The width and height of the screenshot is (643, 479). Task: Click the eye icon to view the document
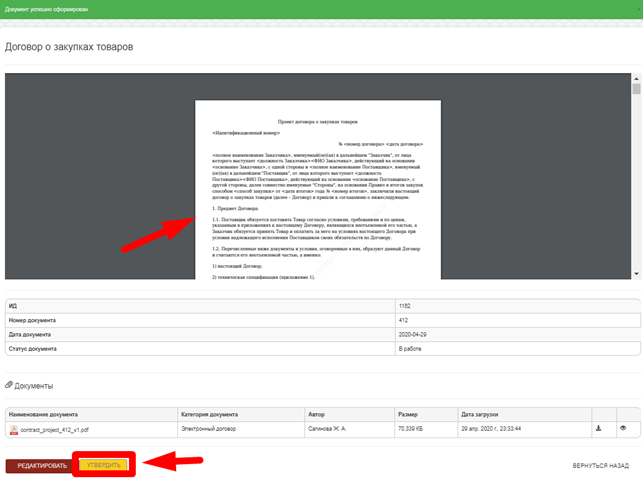tap(623, 428)
